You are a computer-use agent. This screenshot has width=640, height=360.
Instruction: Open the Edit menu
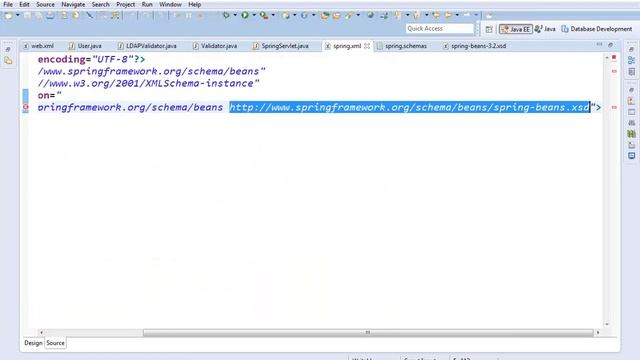tap(24, 4)
